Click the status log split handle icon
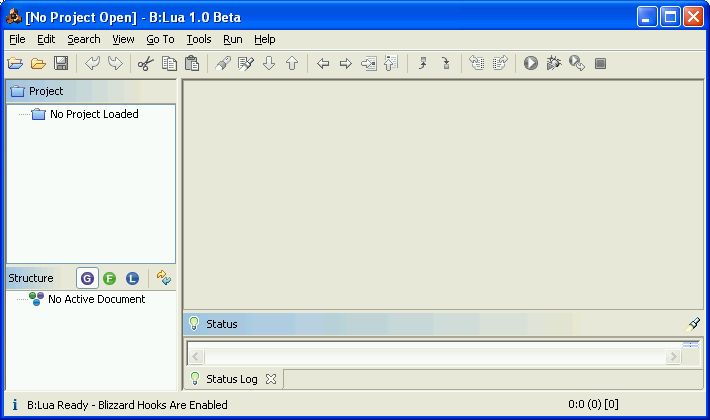 (x=691, y=345)
